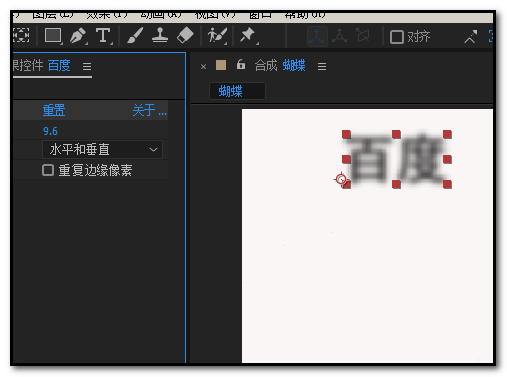Open the 合成 蝴蝶 panel menu

(322, 66)
